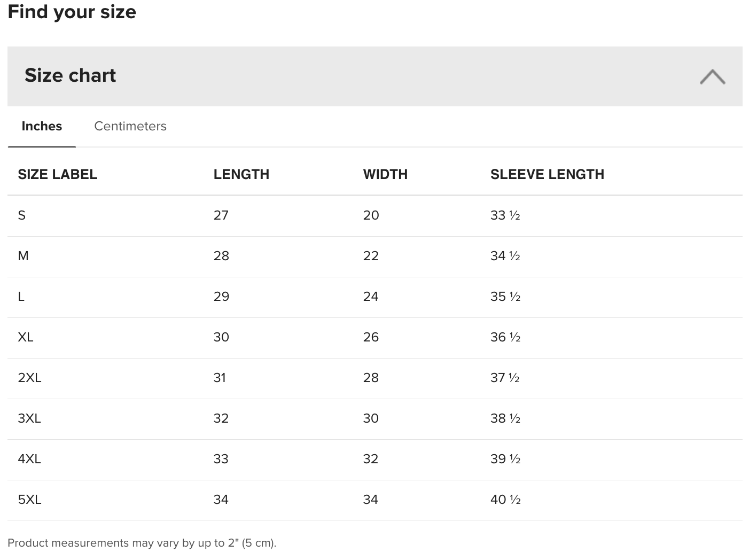Select the M size row label
Screen dimensions: 749x560
tap(23, 256)
